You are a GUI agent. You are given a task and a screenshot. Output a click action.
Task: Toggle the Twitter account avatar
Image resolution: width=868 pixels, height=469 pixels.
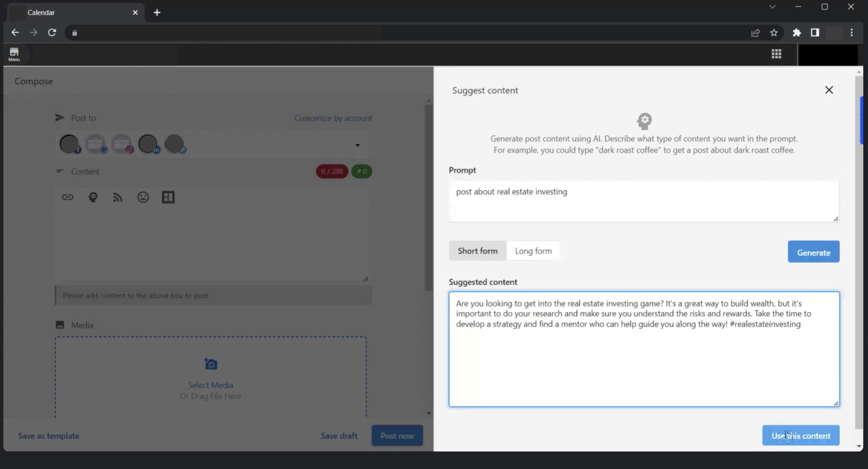point(175,144)
